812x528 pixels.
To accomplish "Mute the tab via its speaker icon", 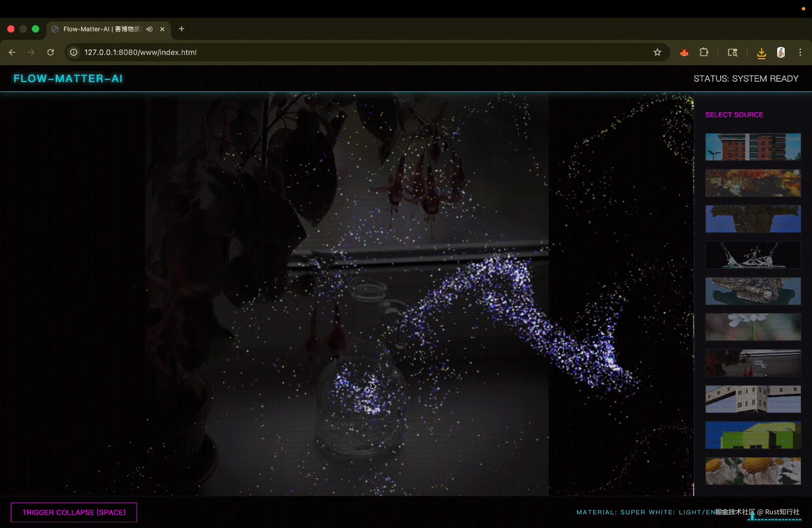I will 149,29.
